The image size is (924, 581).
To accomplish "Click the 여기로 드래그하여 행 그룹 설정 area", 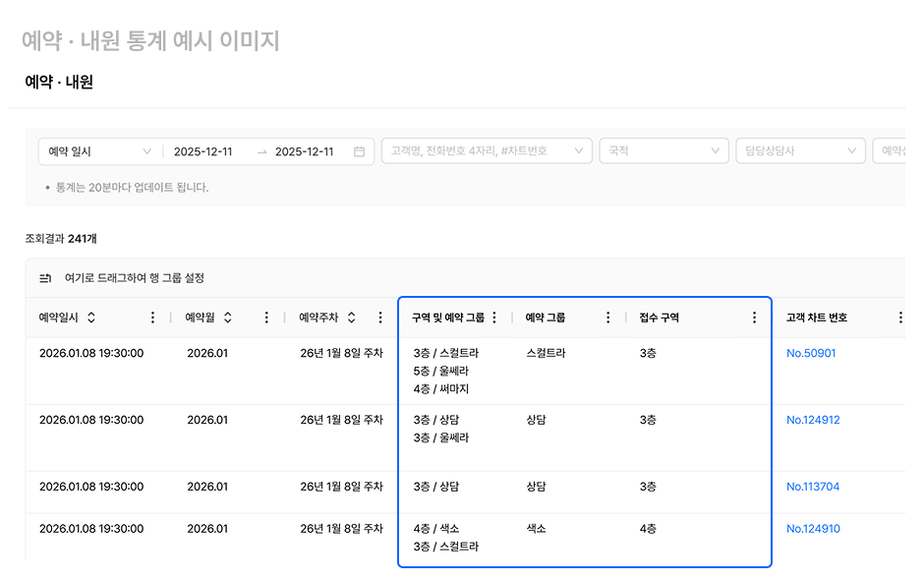I will point(135,278).
